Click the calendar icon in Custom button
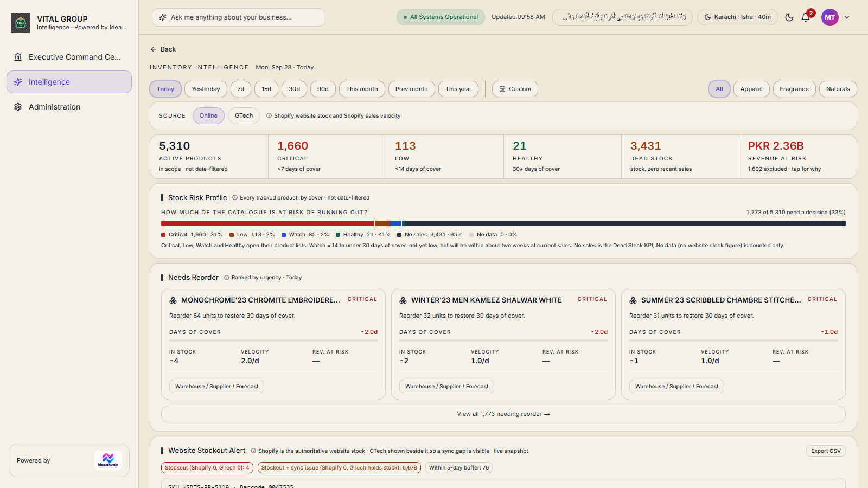The image size is (868, 488). (502, 89)
